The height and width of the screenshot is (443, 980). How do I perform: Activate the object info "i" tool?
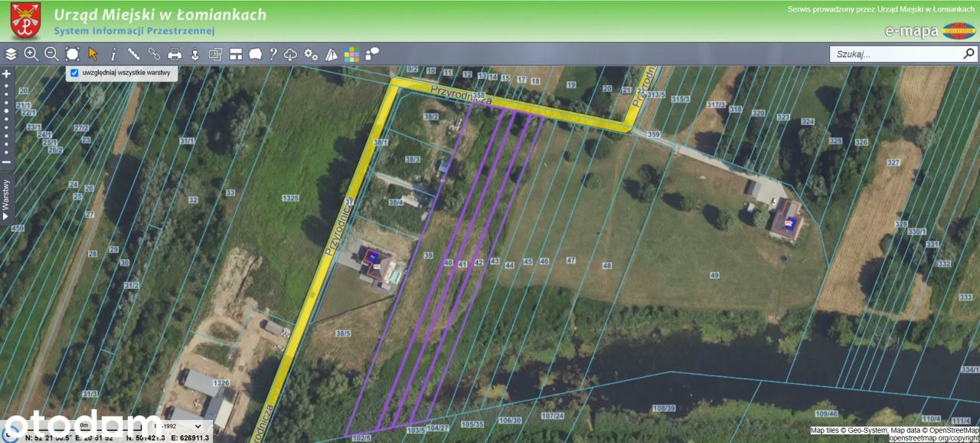(x=113, y=54)
